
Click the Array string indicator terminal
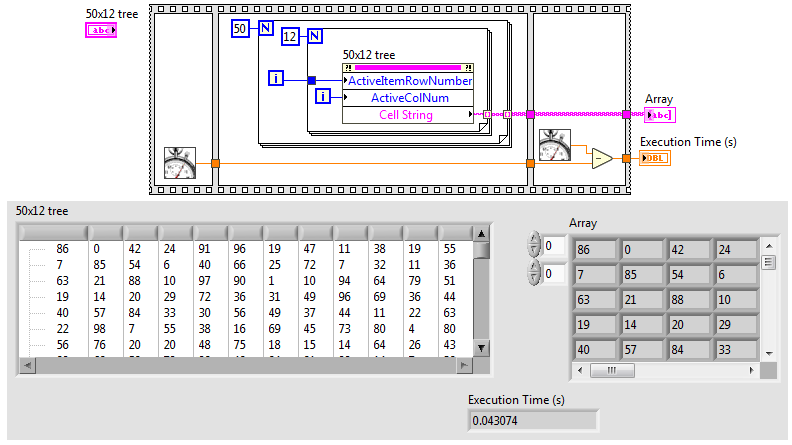[x=660, y=115]
